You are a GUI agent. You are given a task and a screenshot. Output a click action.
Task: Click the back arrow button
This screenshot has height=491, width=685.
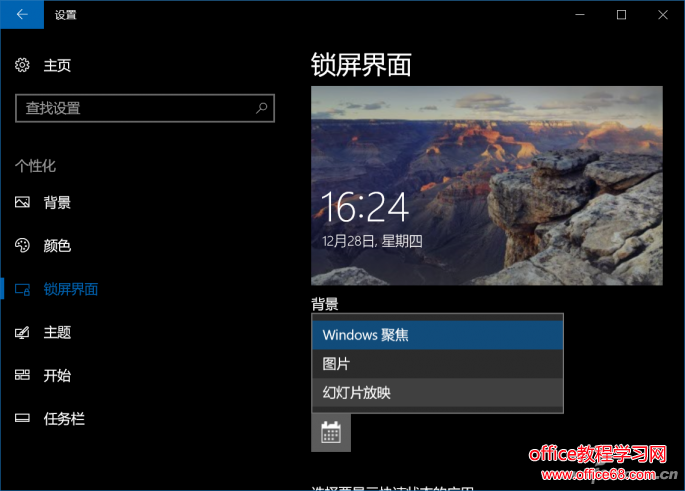coord(22,14)
